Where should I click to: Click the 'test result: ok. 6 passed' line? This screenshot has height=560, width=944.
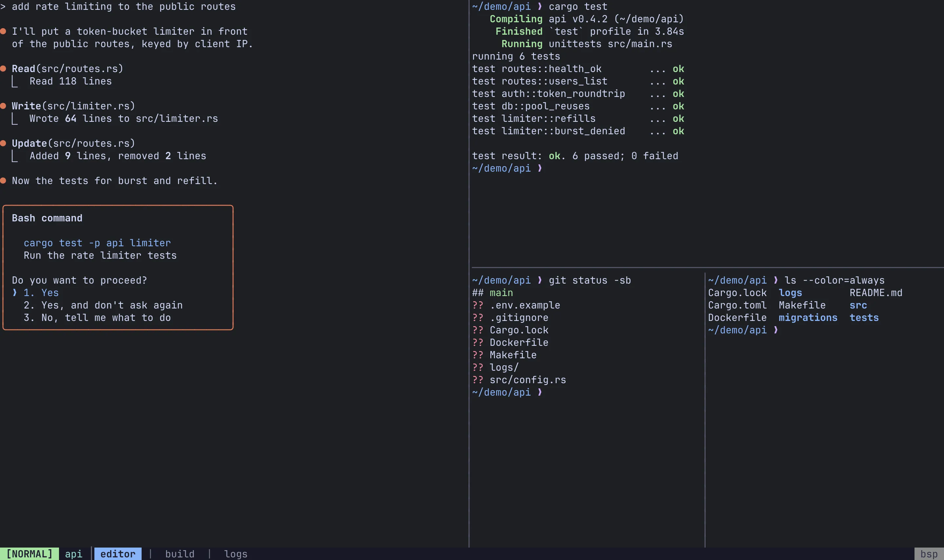coord(575,156)
